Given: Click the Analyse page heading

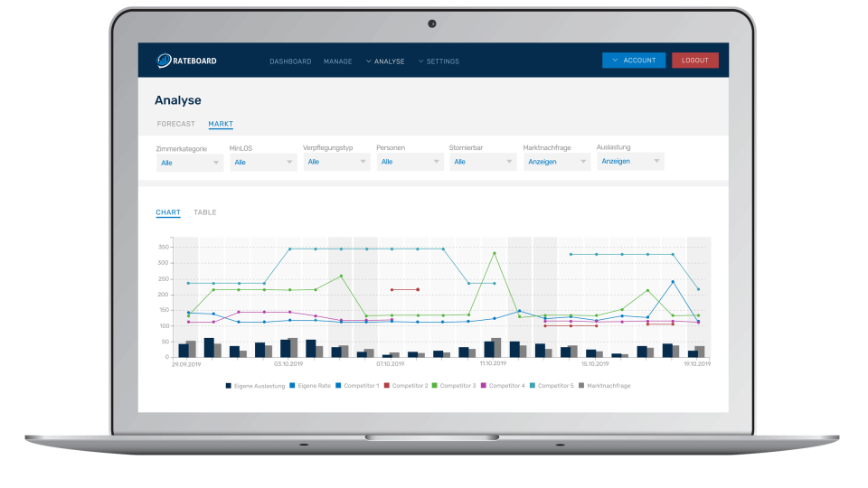Looking at the screenshot, I should [x=178, y=100].
